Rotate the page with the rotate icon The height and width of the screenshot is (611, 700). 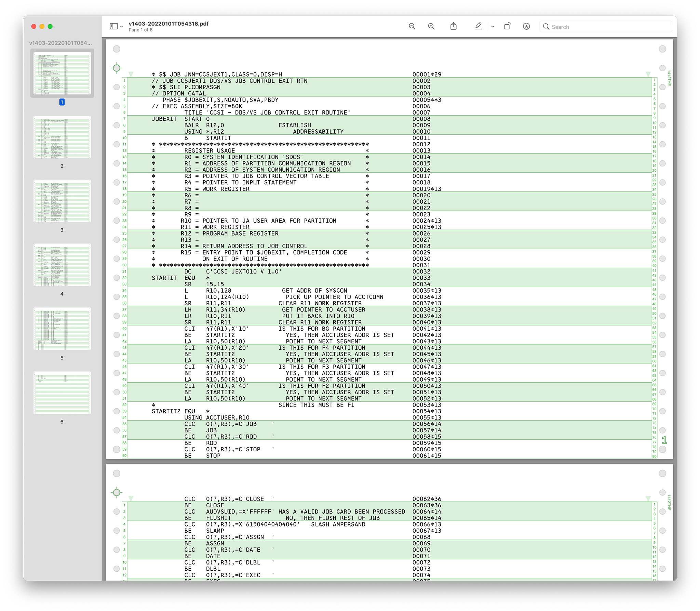click(x=508, y=26)
